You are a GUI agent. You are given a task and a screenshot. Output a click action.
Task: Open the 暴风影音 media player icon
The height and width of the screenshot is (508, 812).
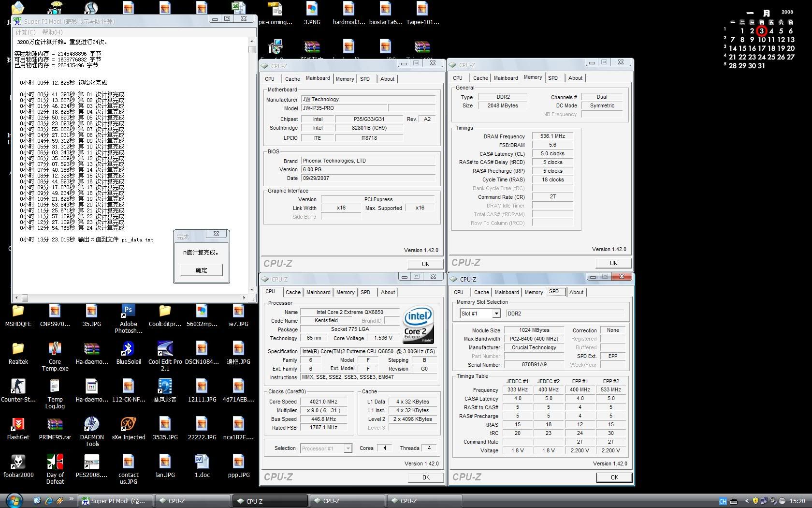165,390
